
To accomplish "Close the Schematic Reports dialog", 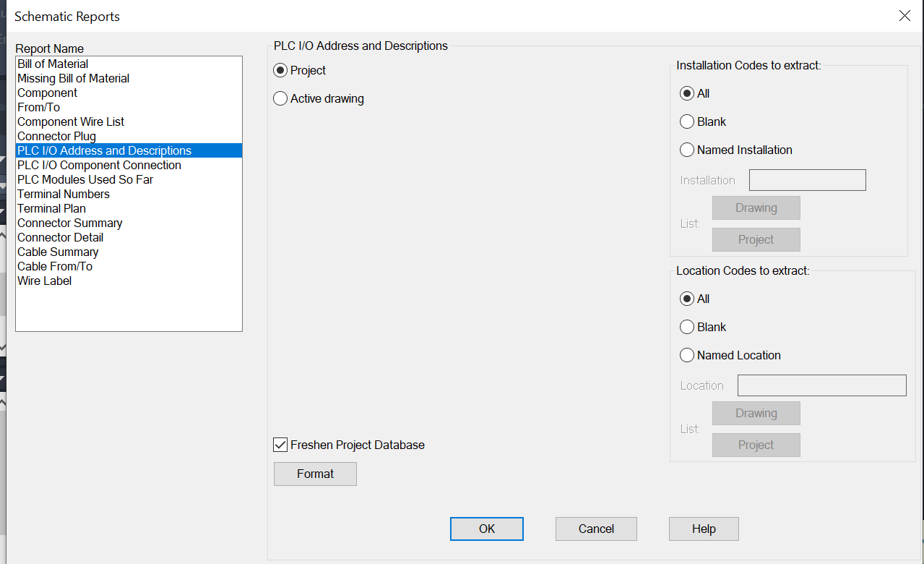I will (x=904, y=15).
